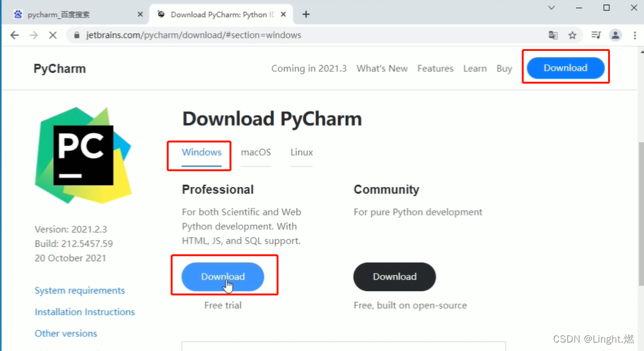Download the Professional edition

222,276
